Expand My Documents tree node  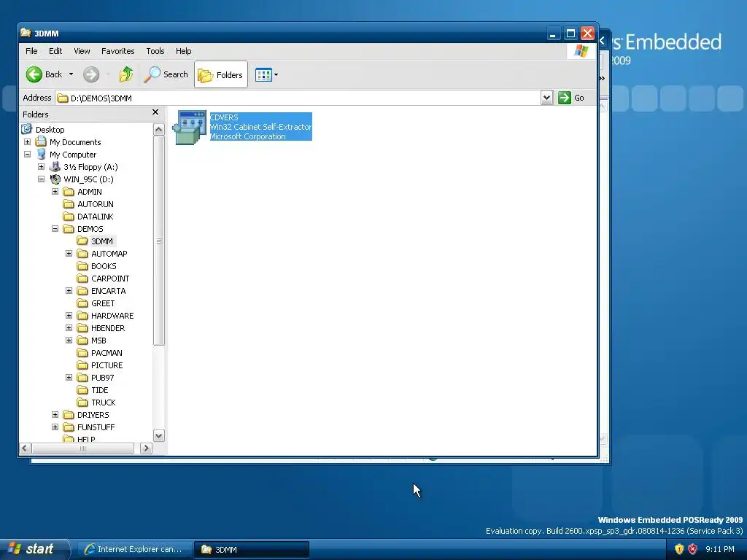point(27,142)
